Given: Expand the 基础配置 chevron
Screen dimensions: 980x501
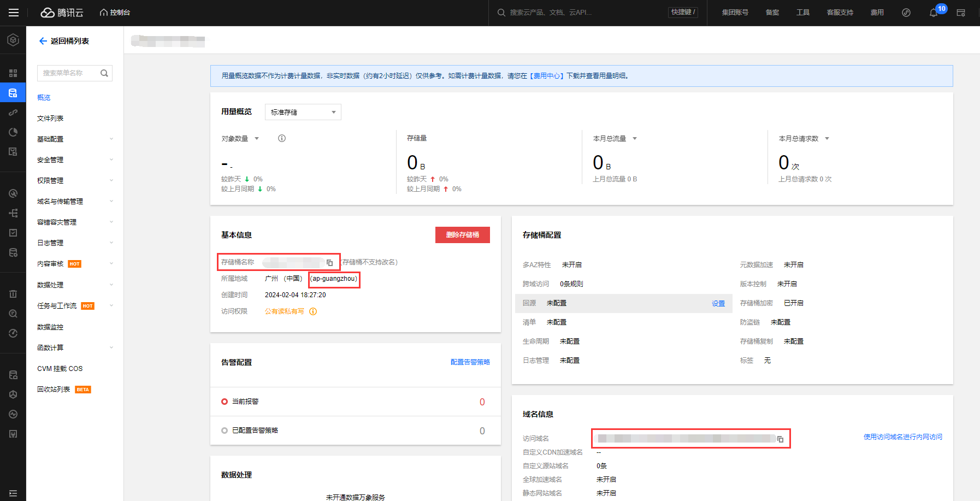Looking at the screenshot, I should 111,139.
